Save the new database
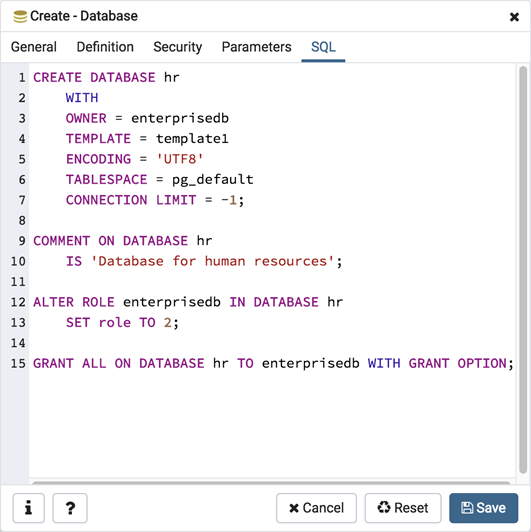Screen dimensions: 531x532 (483, 508)
